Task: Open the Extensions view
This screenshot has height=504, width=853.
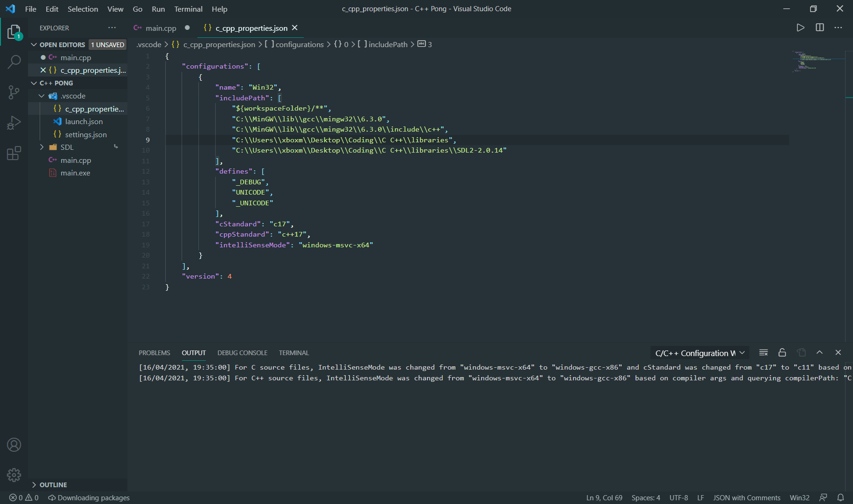Action: click(x=14, y=153)
